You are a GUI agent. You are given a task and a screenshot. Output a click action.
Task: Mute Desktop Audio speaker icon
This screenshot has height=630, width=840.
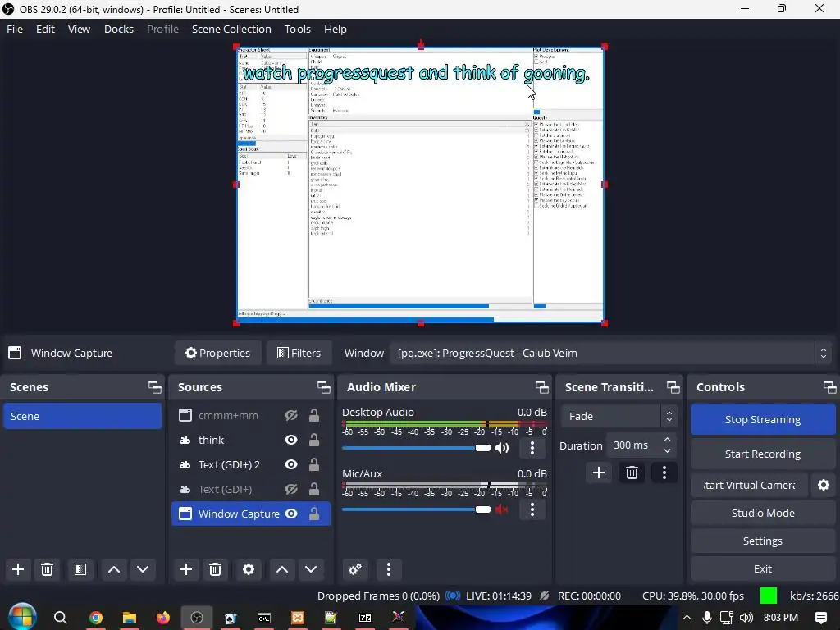[502, 448]
